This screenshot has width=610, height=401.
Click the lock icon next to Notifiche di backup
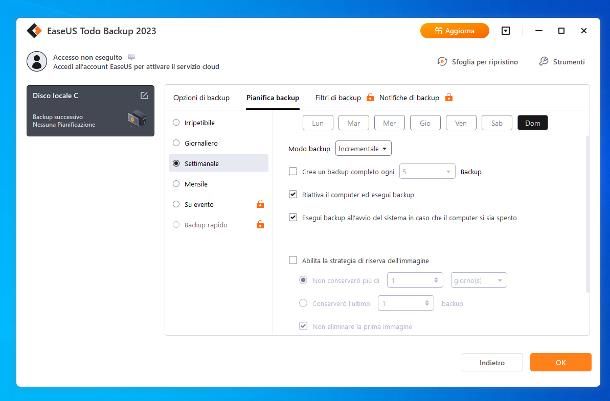[449, 97]
